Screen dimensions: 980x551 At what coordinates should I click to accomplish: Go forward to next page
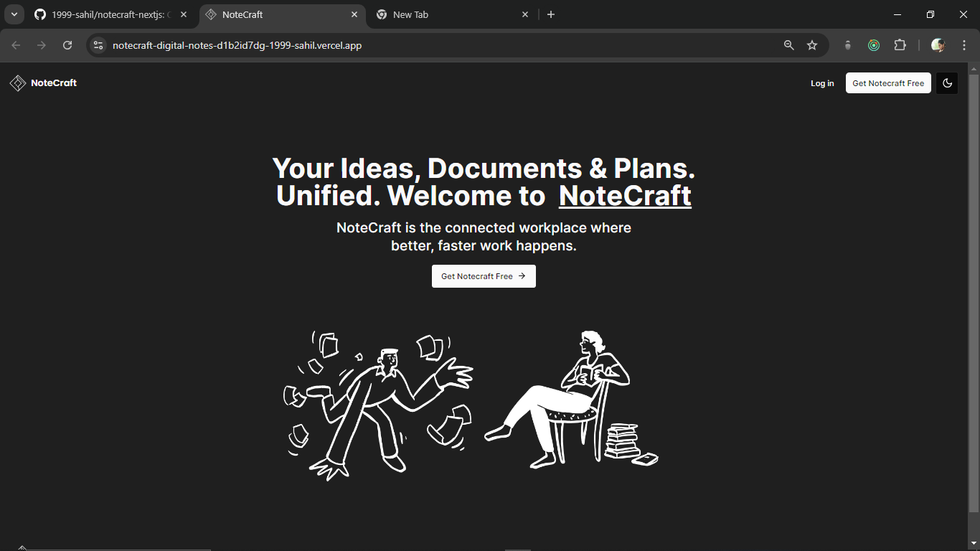(x=42, y=45)
